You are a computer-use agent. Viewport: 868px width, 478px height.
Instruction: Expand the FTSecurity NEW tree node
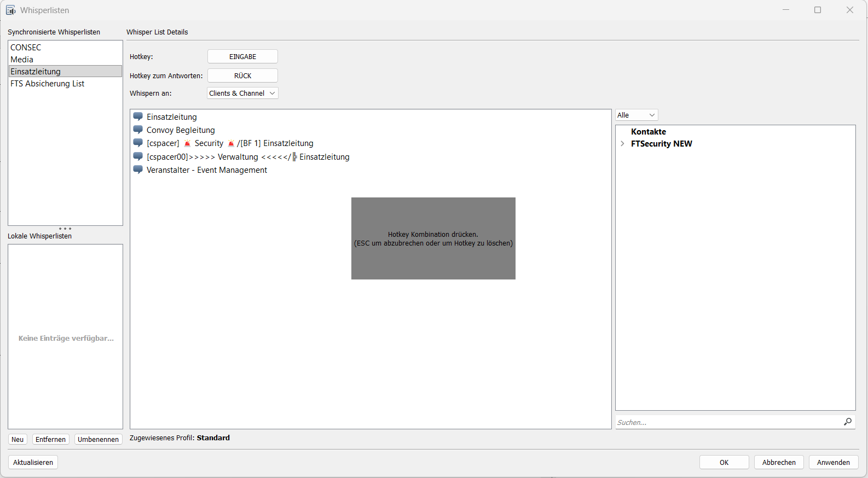coord(622,144)
